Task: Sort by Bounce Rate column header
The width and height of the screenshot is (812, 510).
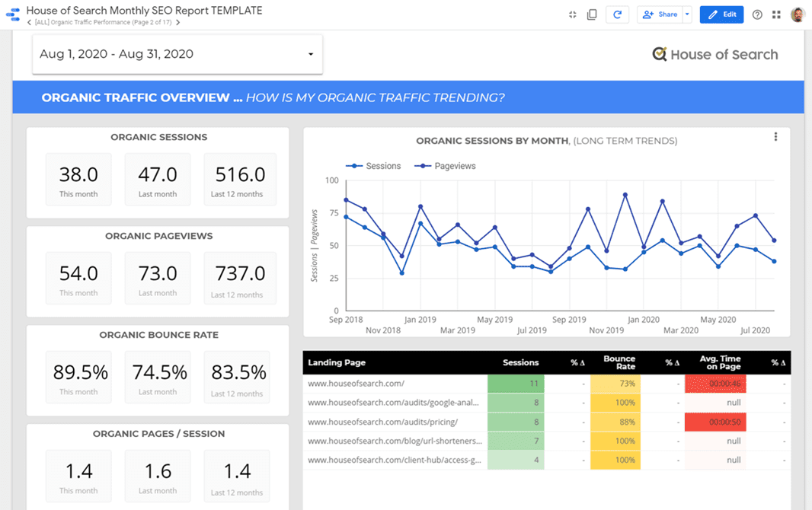Action: click(619, 362)
